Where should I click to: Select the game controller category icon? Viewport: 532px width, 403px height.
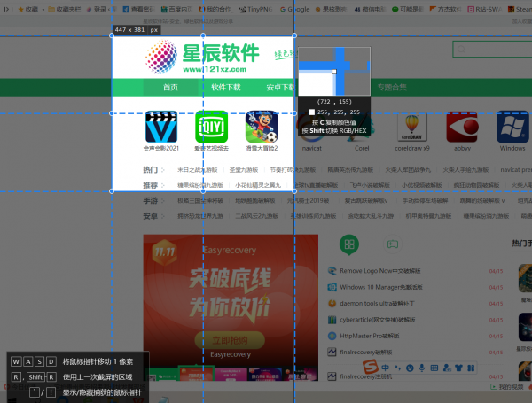393,244
